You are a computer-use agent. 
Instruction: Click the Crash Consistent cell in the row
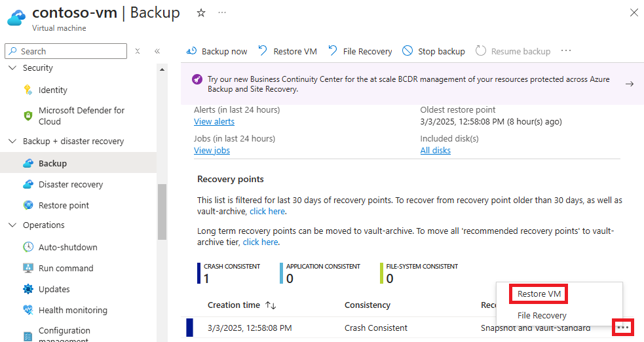click(376, 328)
